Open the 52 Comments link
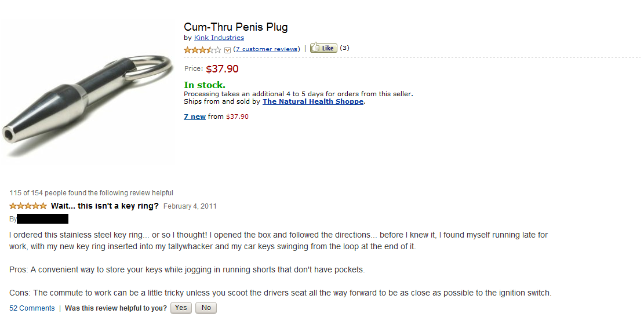 click(32, 308)
